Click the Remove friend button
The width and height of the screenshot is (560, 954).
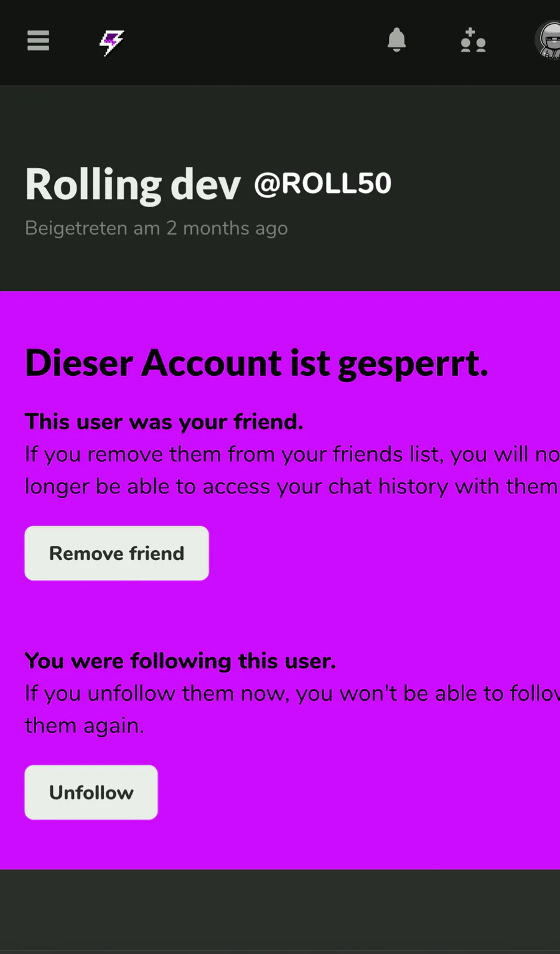pyautogui.click(x=116, y=553)
